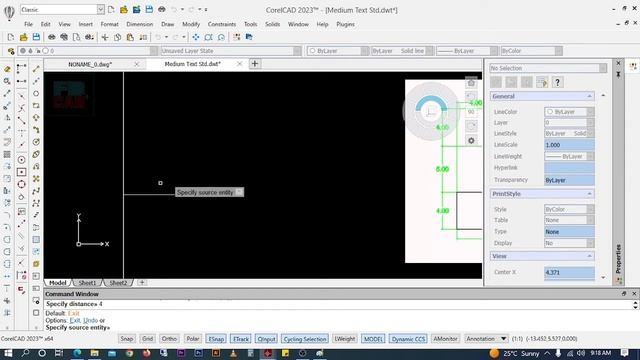Click the AMonitor button in status bar
This screenshot has height=360, width=640.
point(445,339)
